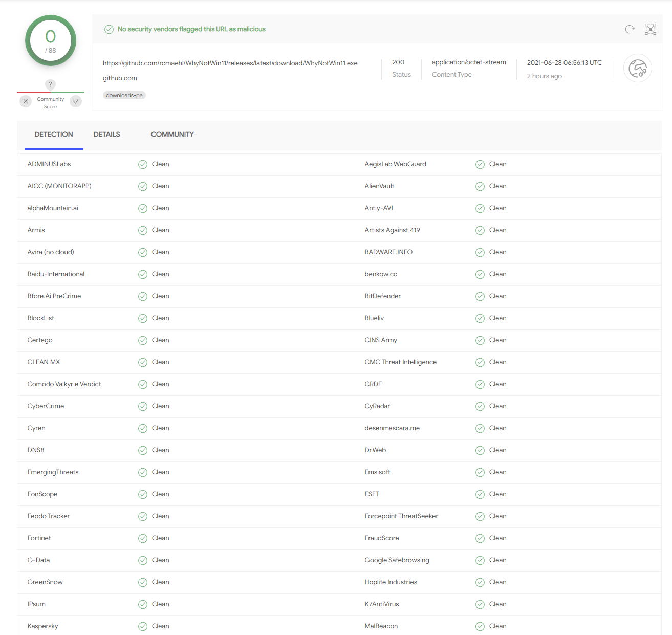Click the green check beside the no-flags notice
672x635 pixels.
109,29
